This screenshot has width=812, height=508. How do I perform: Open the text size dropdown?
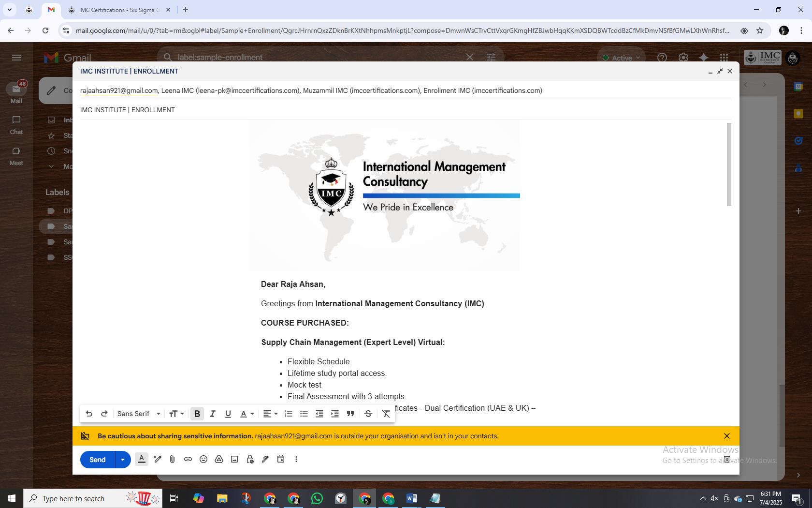tap(176, 414)
